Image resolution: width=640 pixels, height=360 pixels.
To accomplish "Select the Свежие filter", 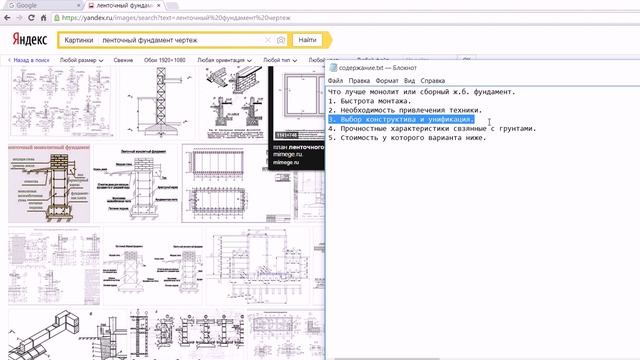I will click(123, 60).
